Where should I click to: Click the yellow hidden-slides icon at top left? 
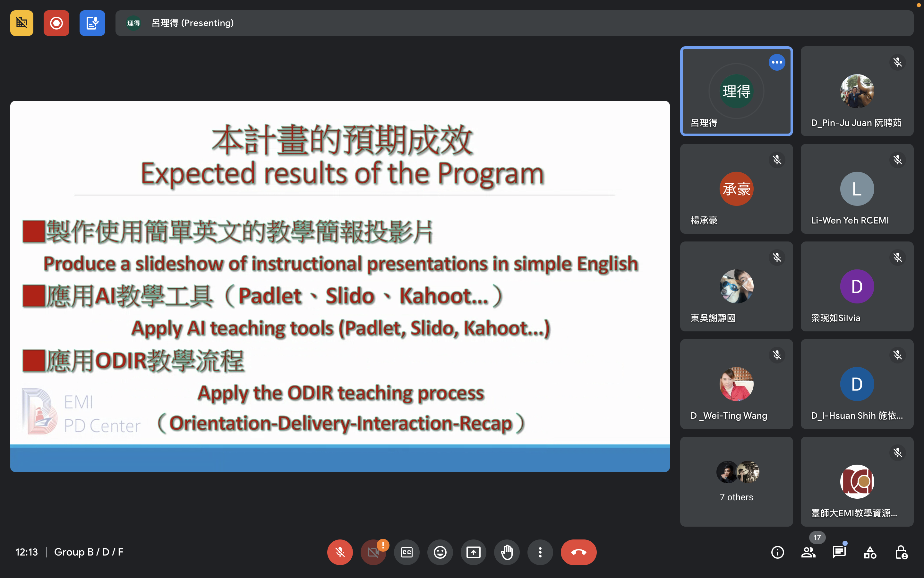tap(22, 23)
